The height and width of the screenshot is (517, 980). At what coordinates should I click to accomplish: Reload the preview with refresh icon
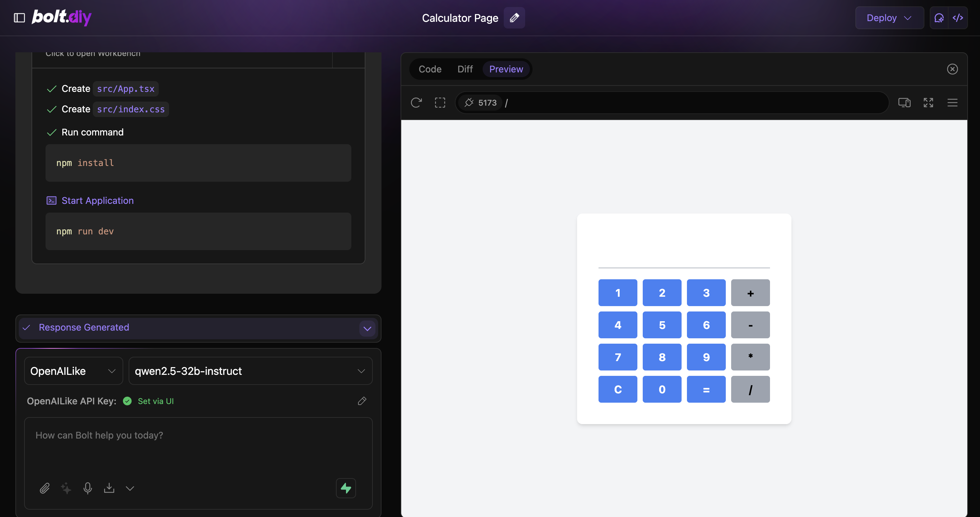coord(416,102)
